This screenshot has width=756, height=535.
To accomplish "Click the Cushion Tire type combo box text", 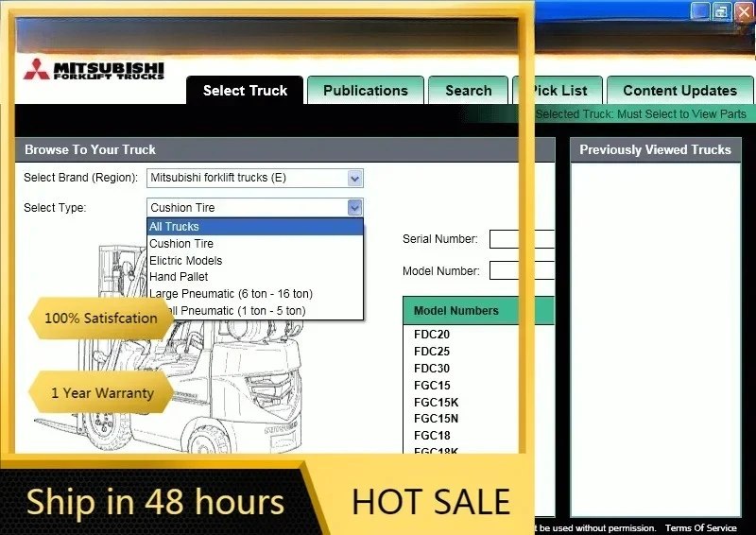I will [182, 207].
